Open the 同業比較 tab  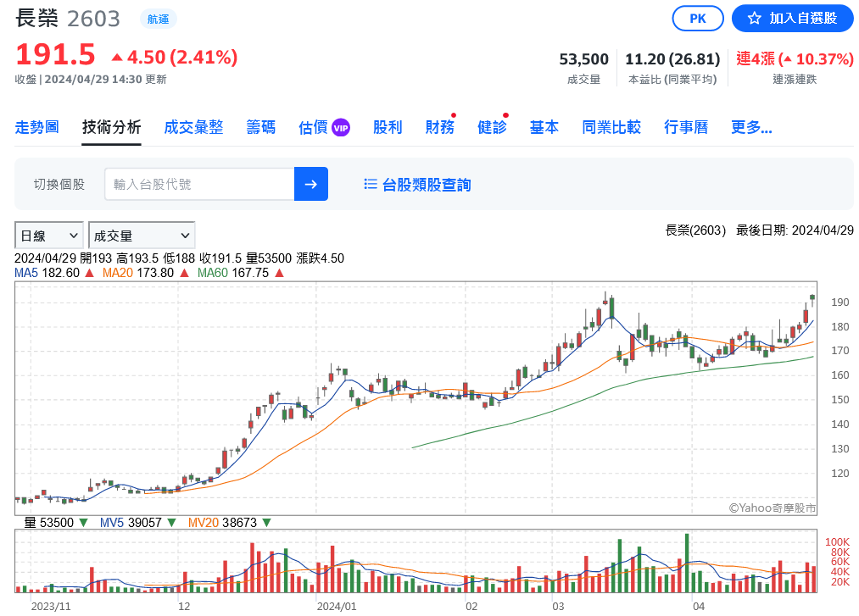click(x=611, y=128)
